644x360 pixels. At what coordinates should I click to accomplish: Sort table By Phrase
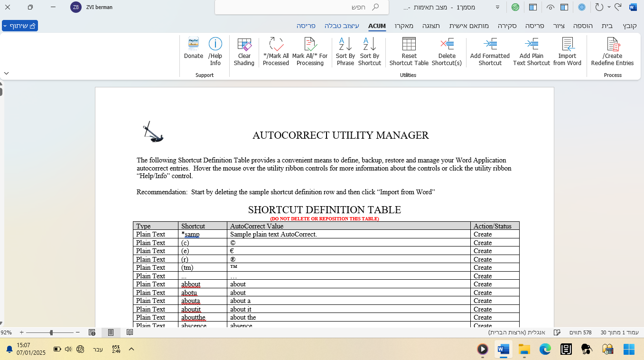click(345, 52)
